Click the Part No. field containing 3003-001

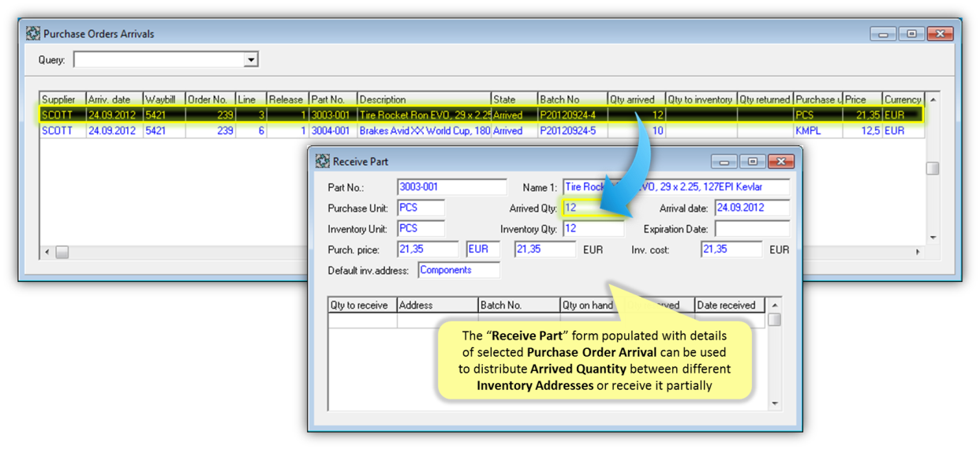click(452, 187)
